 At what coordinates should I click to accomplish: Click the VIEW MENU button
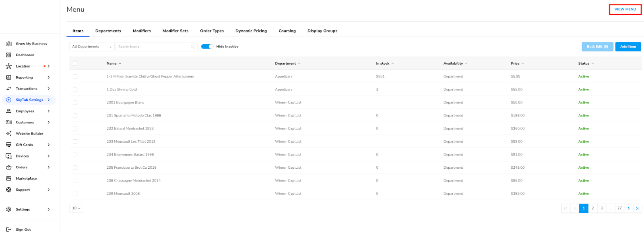point(625,9)
